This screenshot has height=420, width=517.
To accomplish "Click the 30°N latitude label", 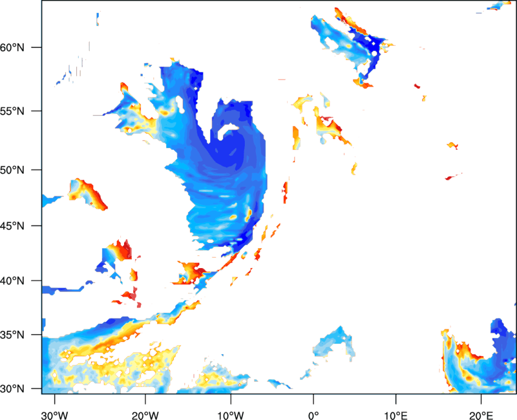I will click(12, 389).
